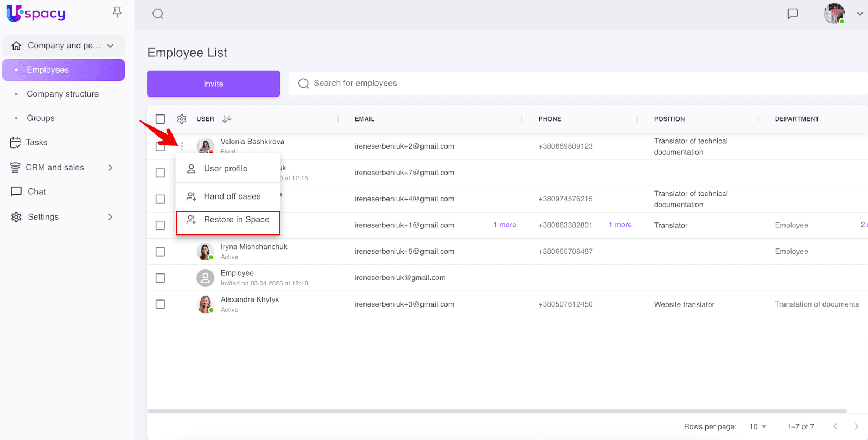Click three-dot menu for Valeriia Bashkirova
Image resolution: width=868 pixels, height=440 pixels.
[182, 146]
